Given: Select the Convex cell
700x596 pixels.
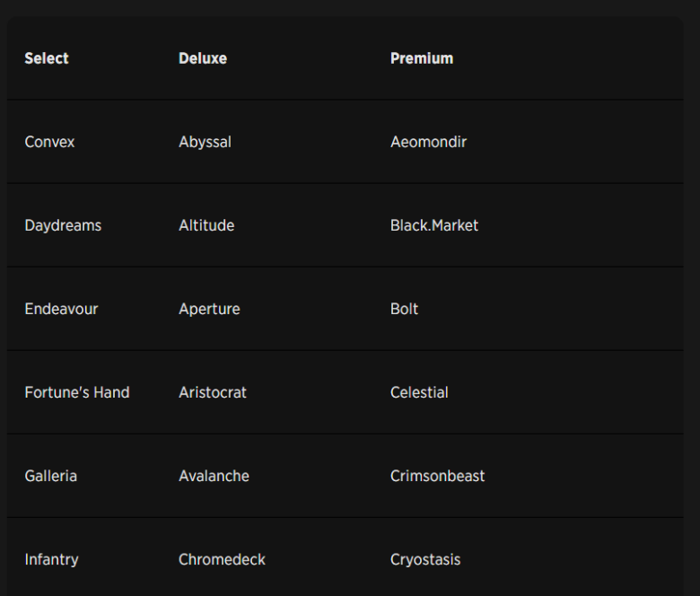Looking at the screenshot, I should point(50,142).
